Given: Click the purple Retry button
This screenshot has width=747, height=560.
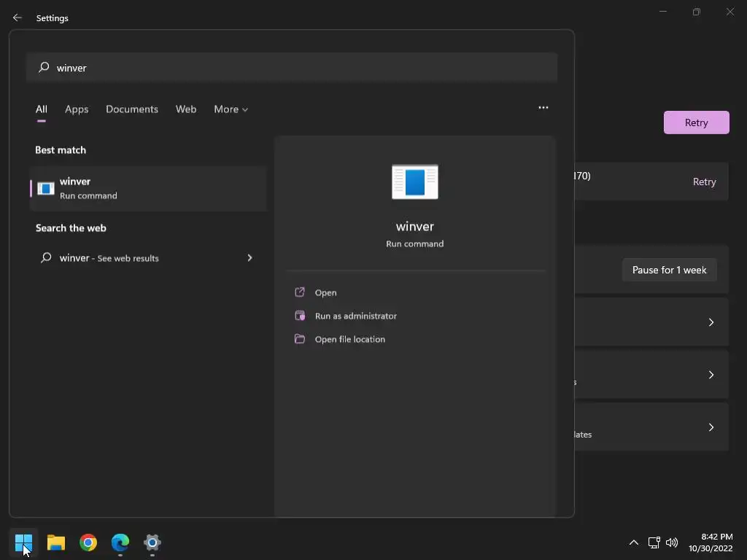Looking at the screenshot, I should 696,122.
